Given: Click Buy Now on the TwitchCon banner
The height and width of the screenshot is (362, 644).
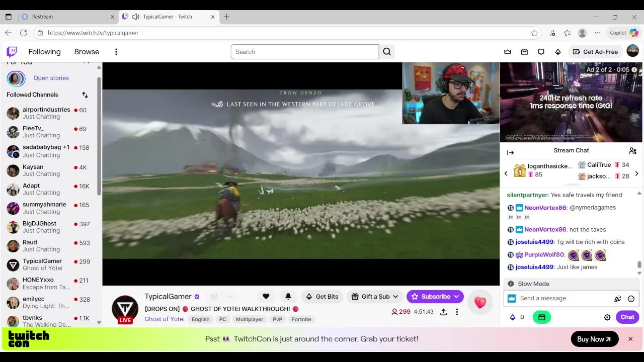Looking at the screenshot, I should coord(595,339).
